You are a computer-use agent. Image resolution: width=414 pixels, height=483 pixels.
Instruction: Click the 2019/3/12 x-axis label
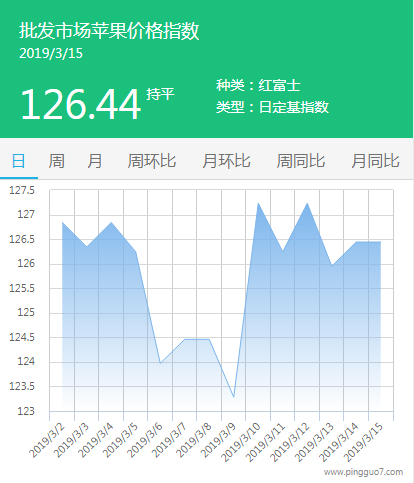tap(290, 442)
